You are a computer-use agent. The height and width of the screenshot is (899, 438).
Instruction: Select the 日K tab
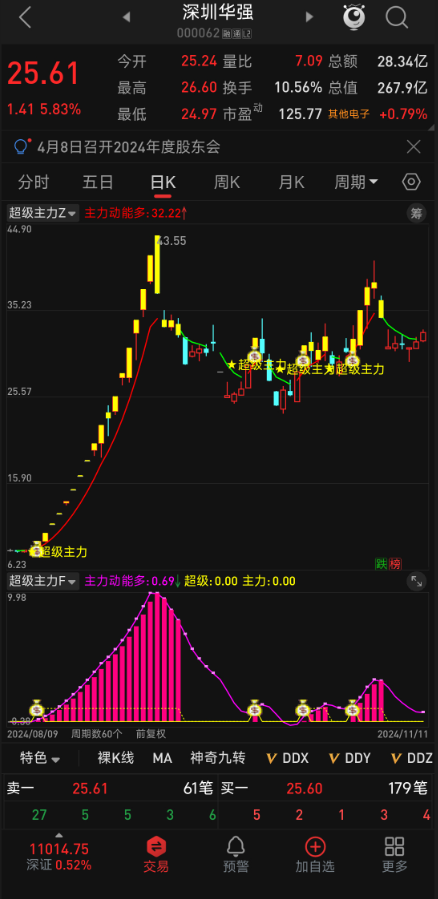pyautogui.click(x=163, y=183)
